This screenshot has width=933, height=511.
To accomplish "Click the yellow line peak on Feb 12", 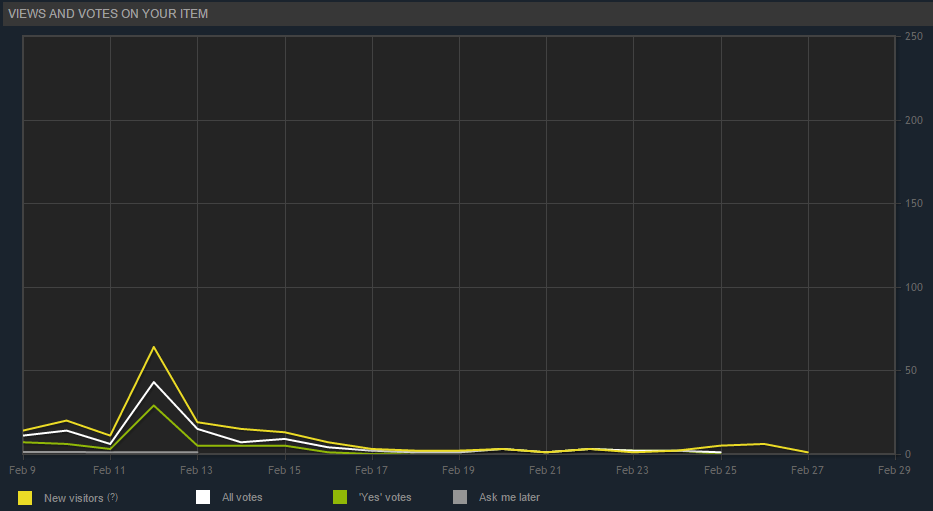I will 154,347.
